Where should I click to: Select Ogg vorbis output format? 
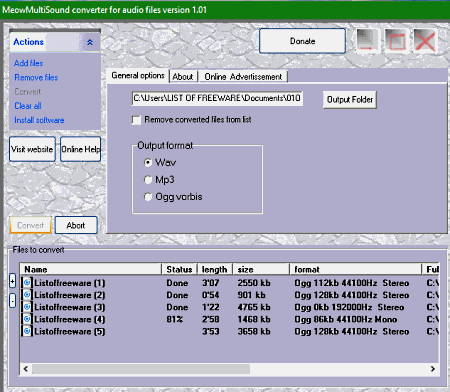pyautogui.click(x=148, y=197)
